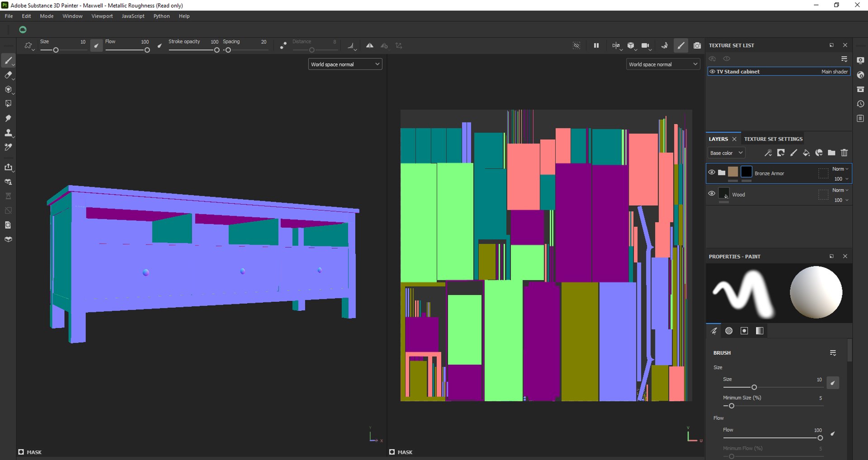
Task: Select the Paint brush tool
Action: tap(8, 61)
